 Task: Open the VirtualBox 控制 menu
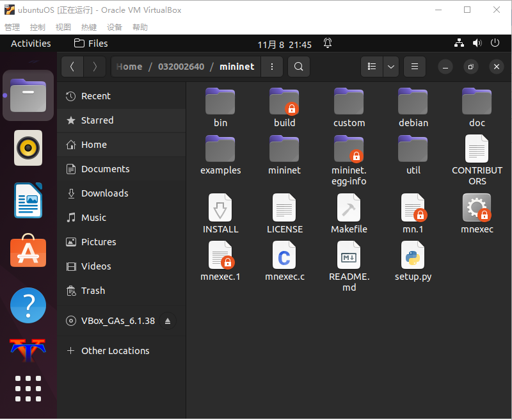(x=38, y=27)
